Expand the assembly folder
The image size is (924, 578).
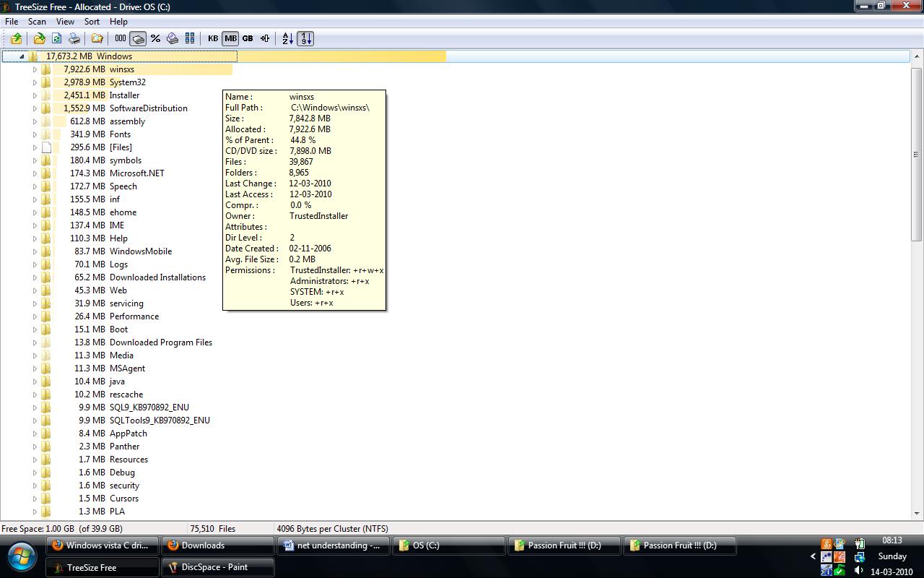(34, 121)
